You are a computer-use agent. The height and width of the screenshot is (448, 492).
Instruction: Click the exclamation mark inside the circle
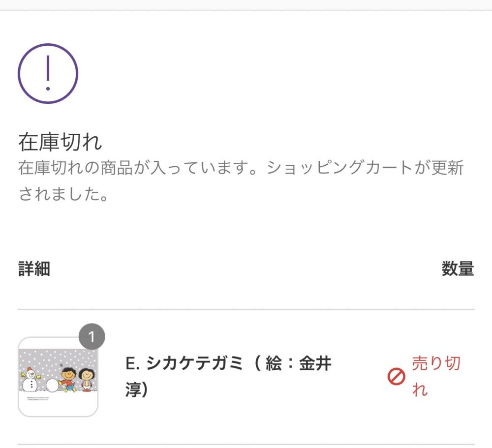pyautogui.click(x=48, y=73)
